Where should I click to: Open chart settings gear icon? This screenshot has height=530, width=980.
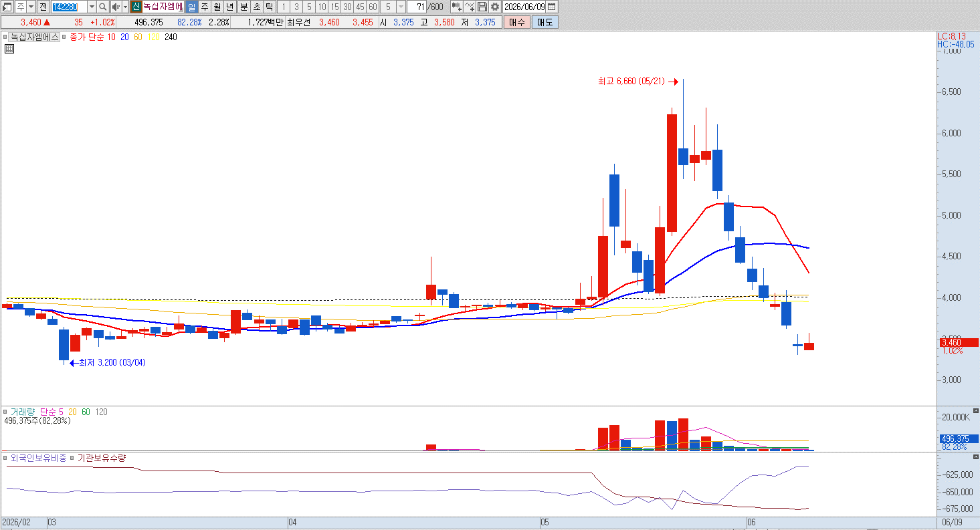(495, 7)
